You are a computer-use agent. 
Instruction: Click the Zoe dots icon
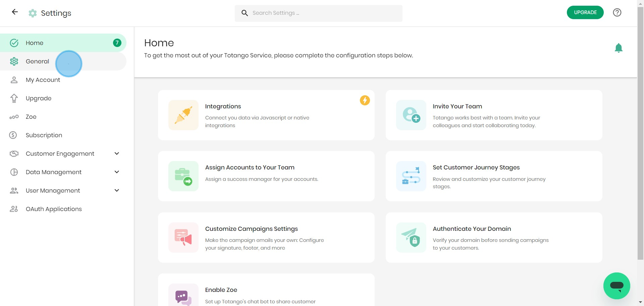coord(14,117)
